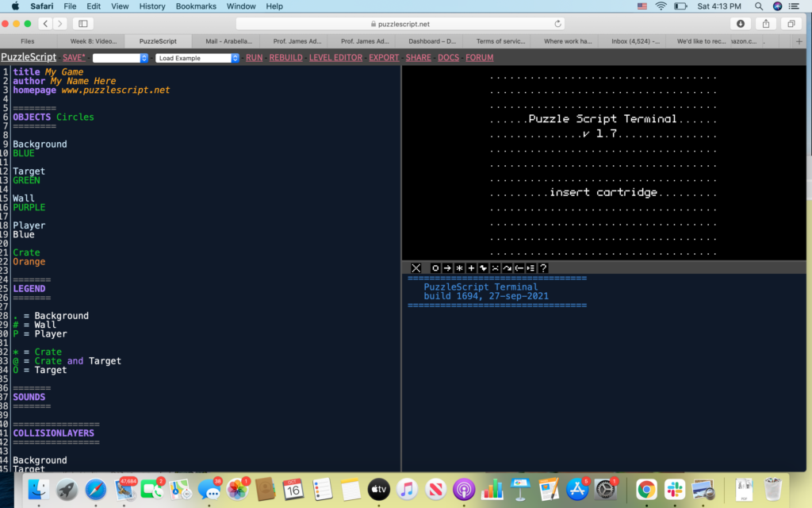Click the RUN link
Image resolution: width=812 pixels, height=508 pixels.
[254, 58]
